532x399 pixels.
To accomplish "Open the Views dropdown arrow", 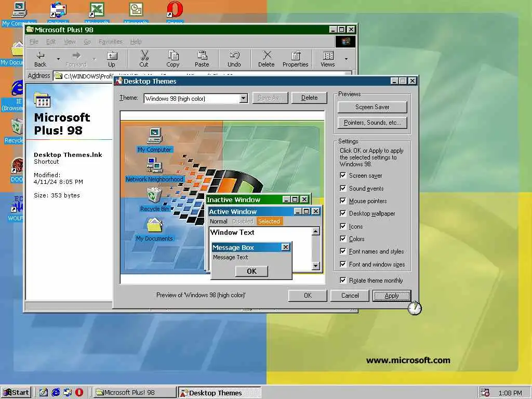I will pos(346,59).
